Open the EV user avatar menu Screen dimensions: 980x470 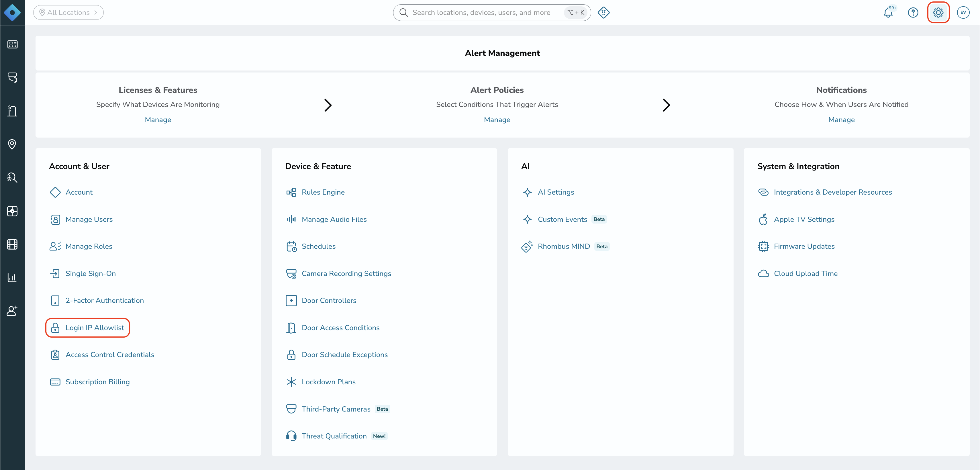[963, 13]
